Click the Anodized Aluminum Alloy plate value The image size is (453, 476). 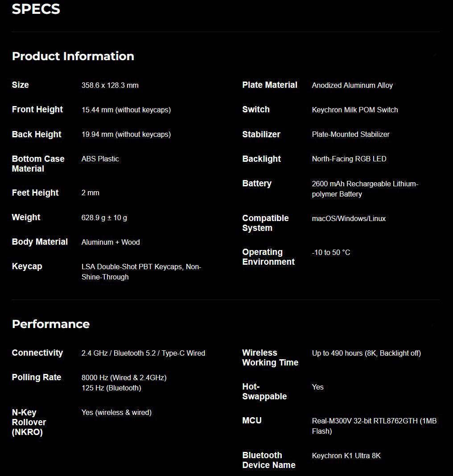[x=352, y=85]
